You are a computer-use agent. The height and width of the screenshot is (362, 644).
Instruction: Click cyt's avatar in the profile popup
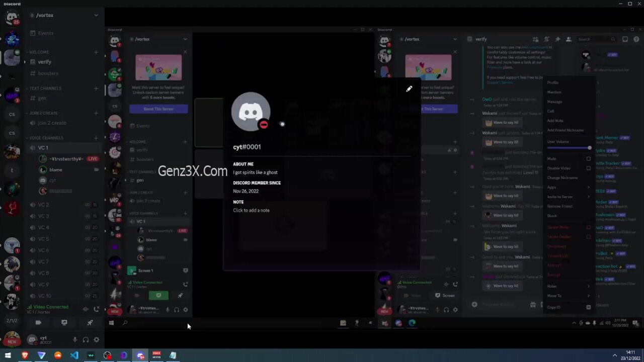point(251,112)
